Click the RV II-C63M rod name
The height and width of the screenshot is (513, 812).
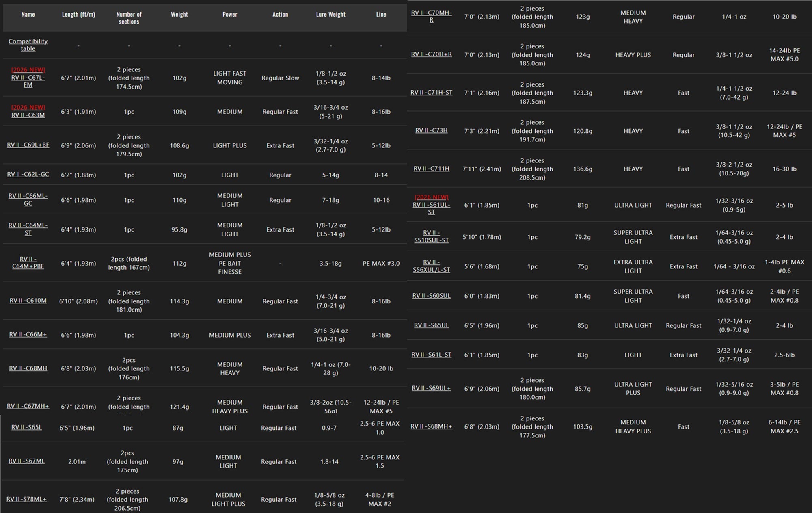[x=28, y=115]
